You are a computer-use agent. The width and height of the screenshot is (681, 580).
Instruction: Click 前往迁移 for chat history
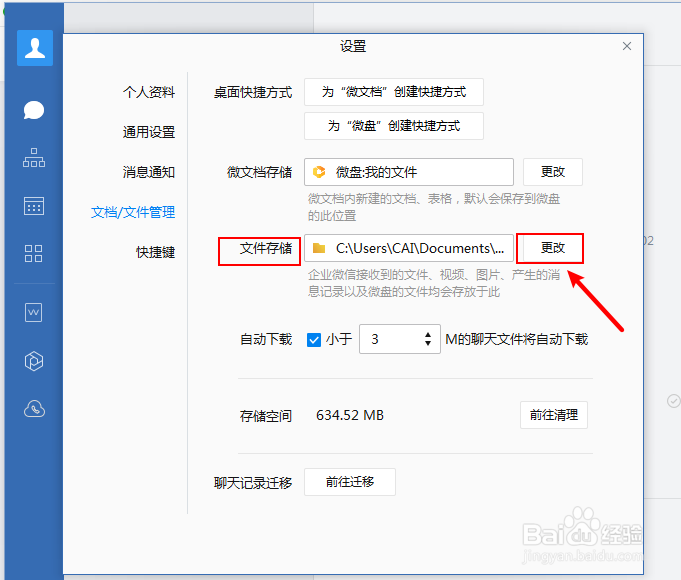350,482
